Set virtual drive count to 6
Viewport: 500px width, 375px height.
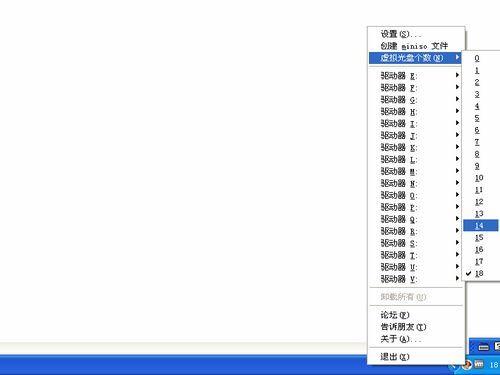(481, 130)
